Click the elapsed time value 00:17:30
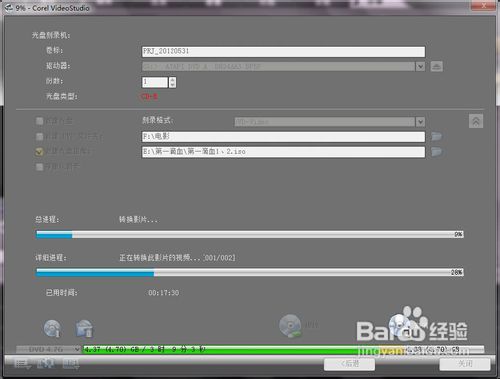The width and height of the screenshot is (500, 379). [164, 293]
